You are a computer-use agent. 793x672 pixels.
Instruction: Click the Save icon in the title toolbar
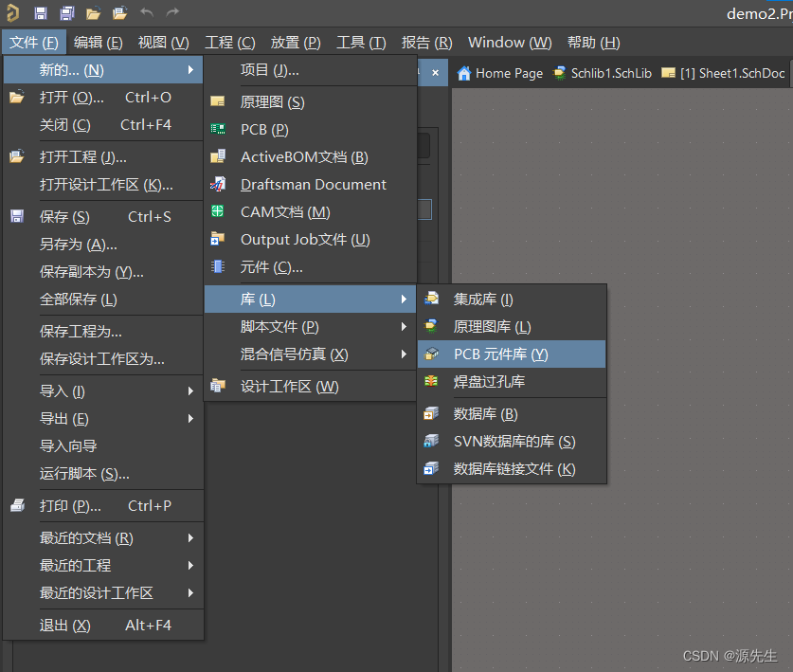(x=41, y=13)
